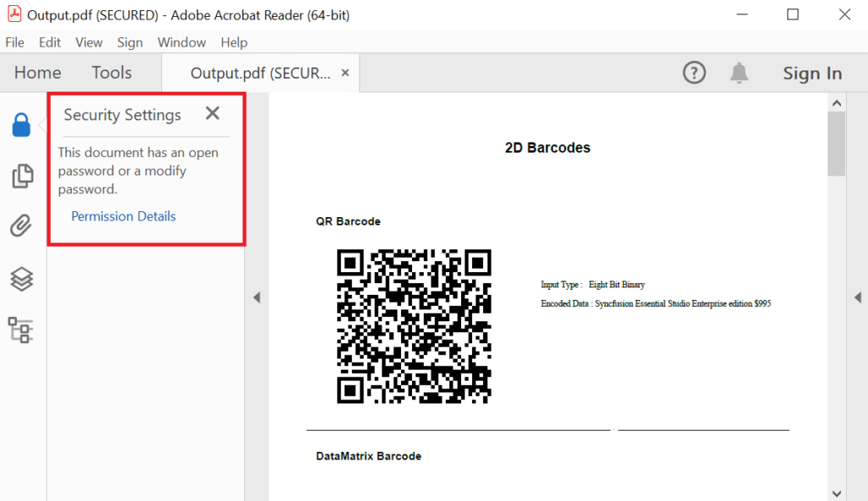
Task: Open the Window menu
Action: point(181,42)
